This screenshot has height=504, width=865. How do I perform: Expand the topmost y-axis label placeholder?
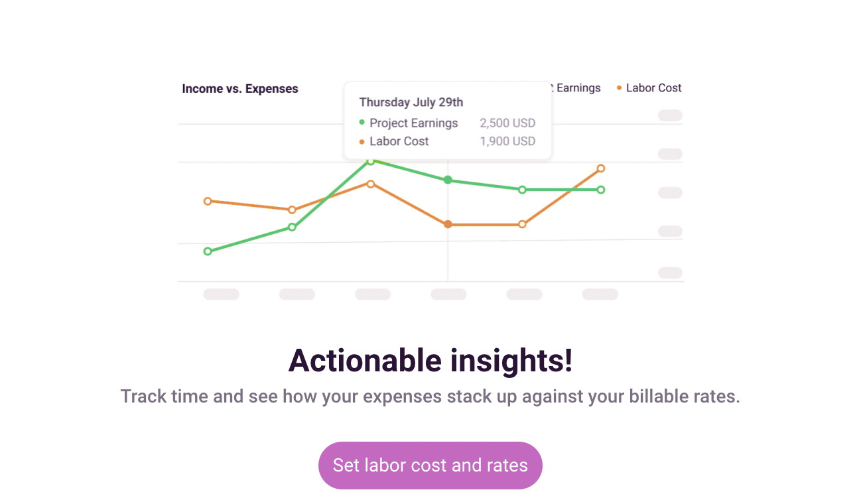tap(670, 115)
